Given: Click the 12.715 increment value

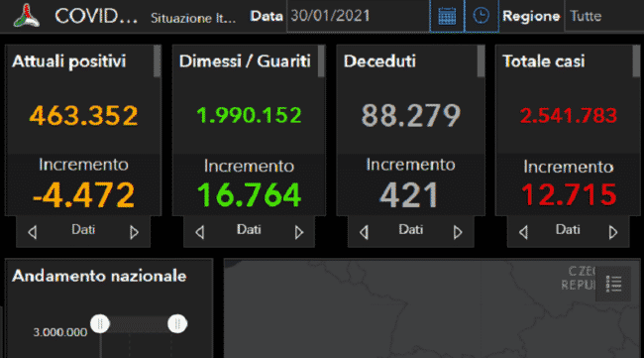Looking at the screenshot, I should tap(569, 194).
